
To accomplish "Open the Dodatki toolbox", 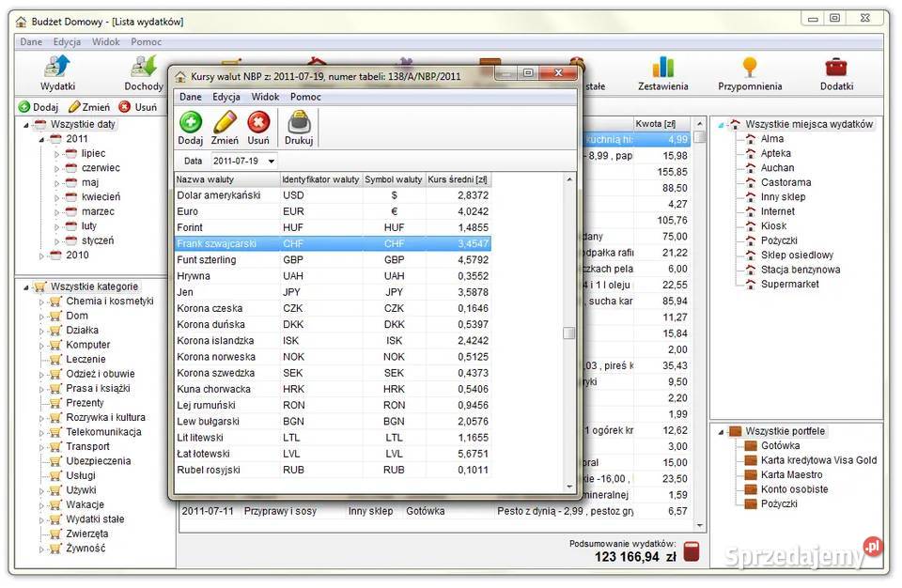I will tap(836, 71).
